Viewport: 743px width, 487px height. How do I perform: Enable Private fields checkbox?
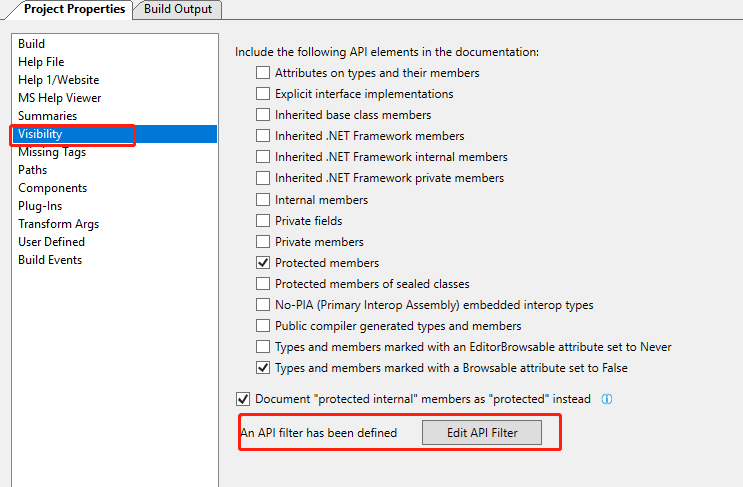coord(263,221)
